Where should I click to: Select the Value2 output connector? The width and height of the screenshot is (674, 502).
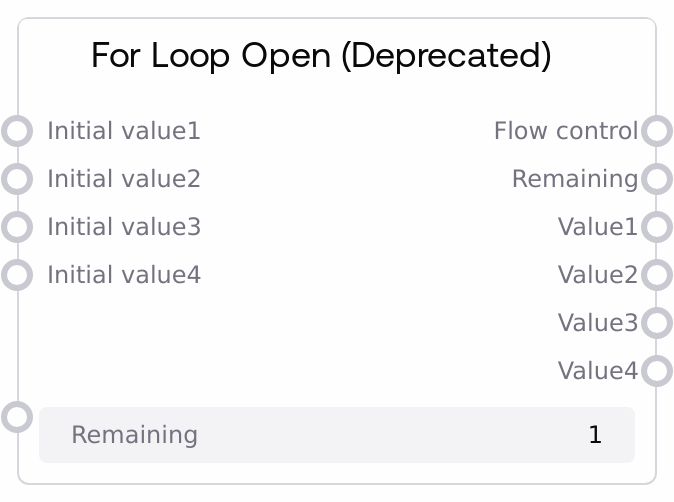coord(656,275)
